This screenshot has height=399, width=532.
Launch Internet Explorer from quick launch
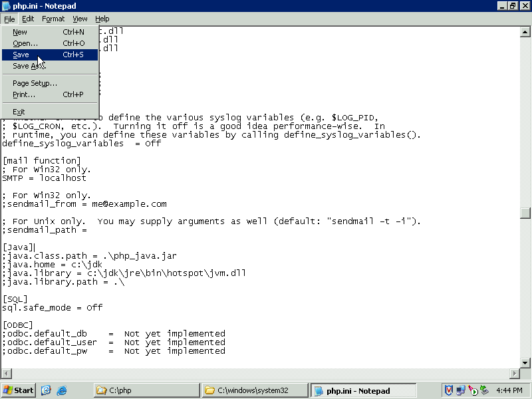62,390
